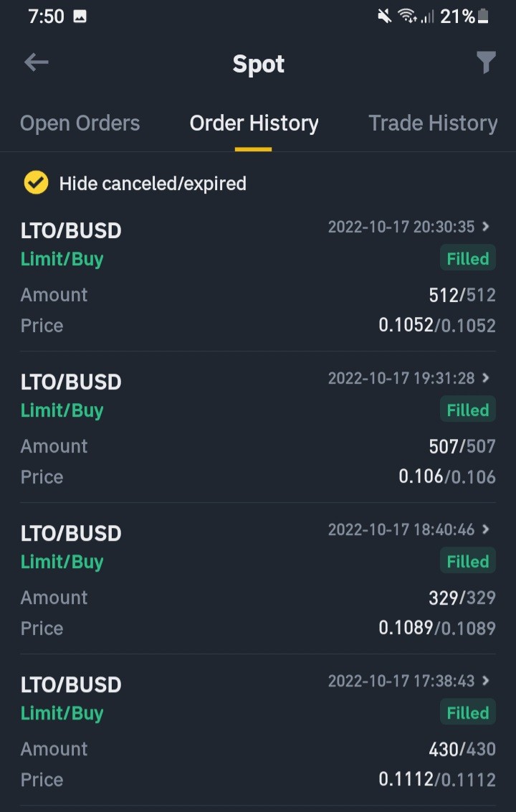Tap the muted sound status icon
Viewport: 516px width, 812px height.
(385, 17)
